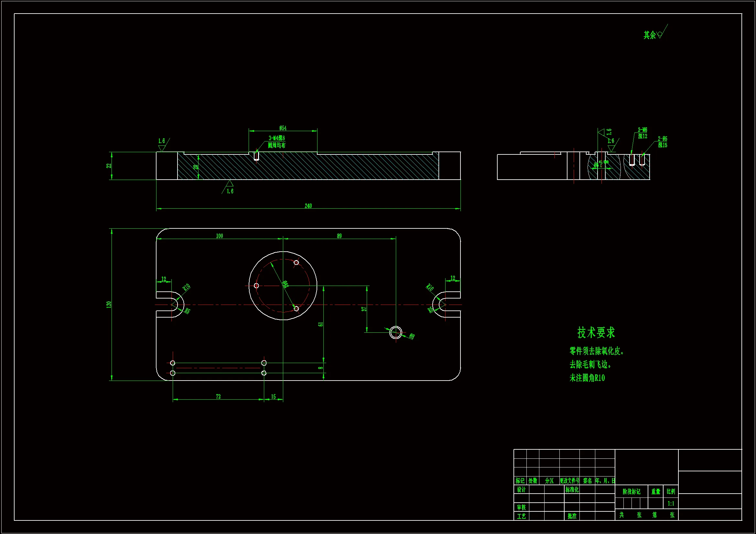This screenshot has height=534, width=756.
Task: Select the Ø8 diameter label
Action: pyautogui.click(x=412, y=336)
